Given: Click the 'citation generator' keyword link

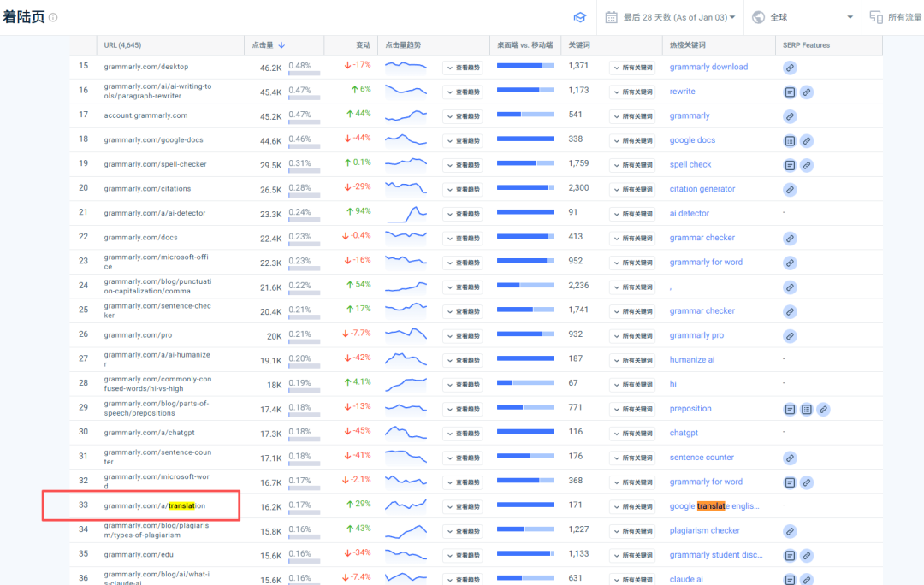Looking at the screenshot, I should coord(702,188).
